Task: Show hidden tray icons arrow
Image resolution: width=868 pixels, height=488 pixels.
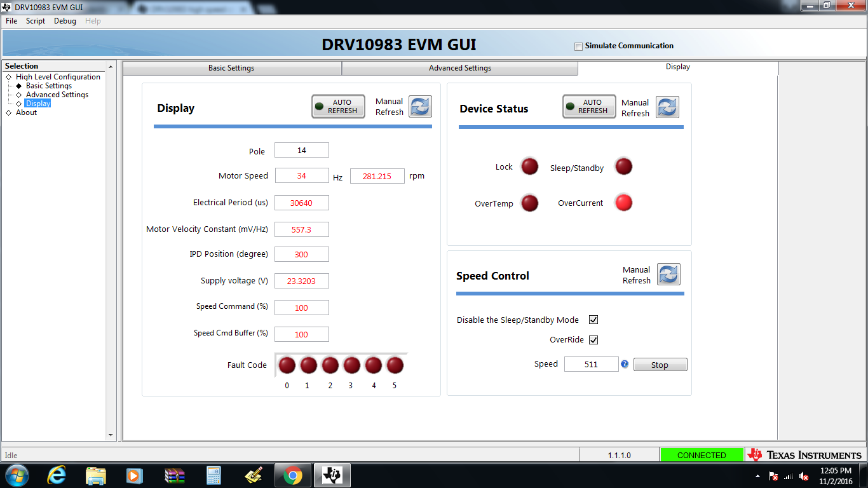Action: (757, 476)
